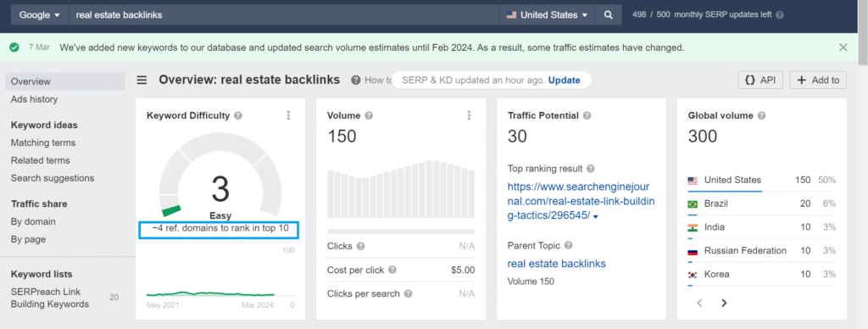Image resolution: width=868 pixels, height=329 pixels.
Task: Open Traffic share By domain
Action: point(33,221)
